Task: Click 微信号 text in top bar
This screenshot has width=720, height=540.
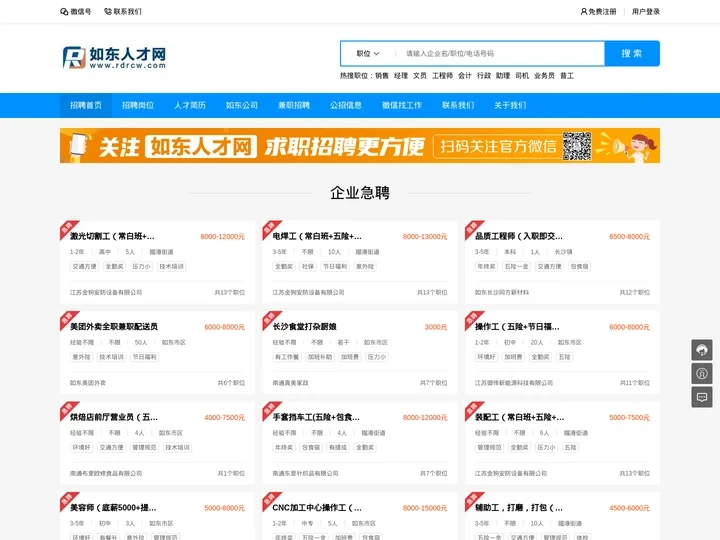Action: click(x=80, y=11)
